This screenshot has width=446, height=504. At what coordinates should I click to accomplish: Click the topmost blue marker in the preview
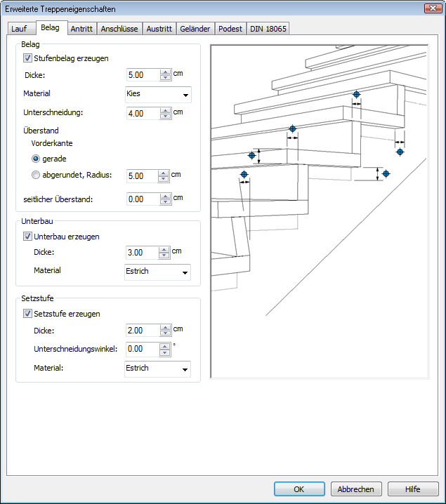tap(356, 95)
